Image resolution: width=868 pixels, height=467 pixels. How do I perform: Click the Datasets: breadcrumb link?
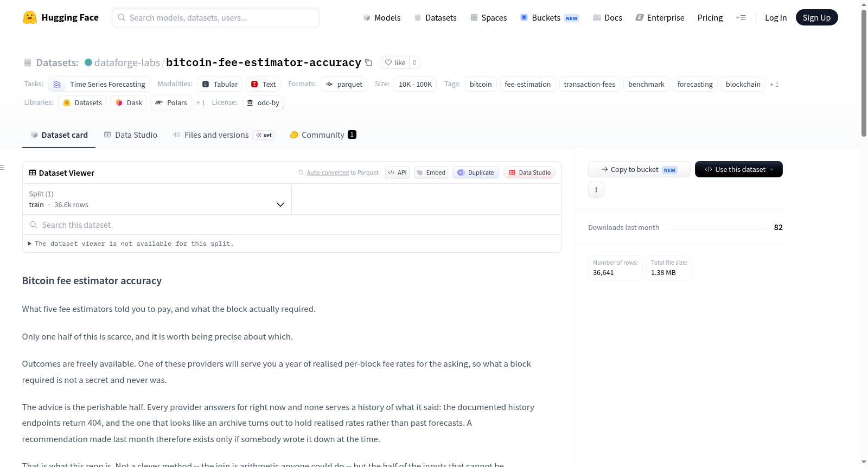click(x=58, y=62)
